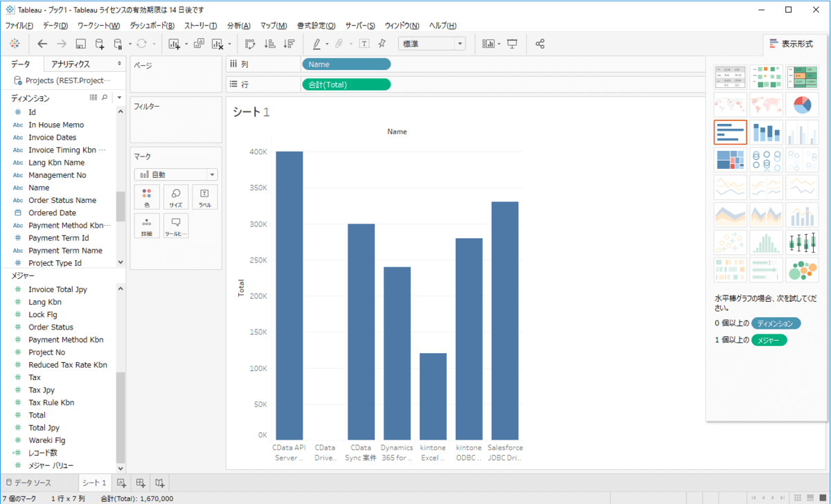Select the pie chart thumbnail in Show Me
This screenshot has height=504, width=831.
802,105
